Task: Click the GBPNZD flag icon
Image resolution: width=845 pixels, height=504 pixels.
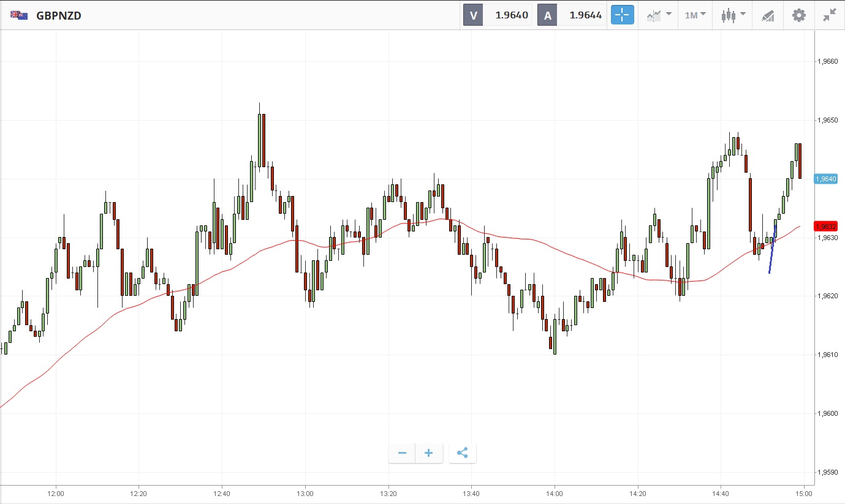Action: (x=18, y=15)
